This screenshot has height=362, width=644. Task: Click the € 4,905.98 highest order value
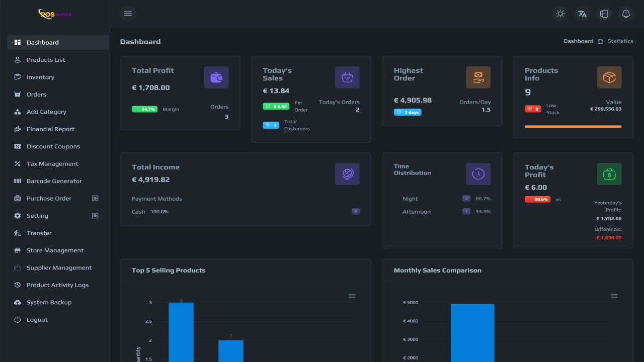[413, 100]
